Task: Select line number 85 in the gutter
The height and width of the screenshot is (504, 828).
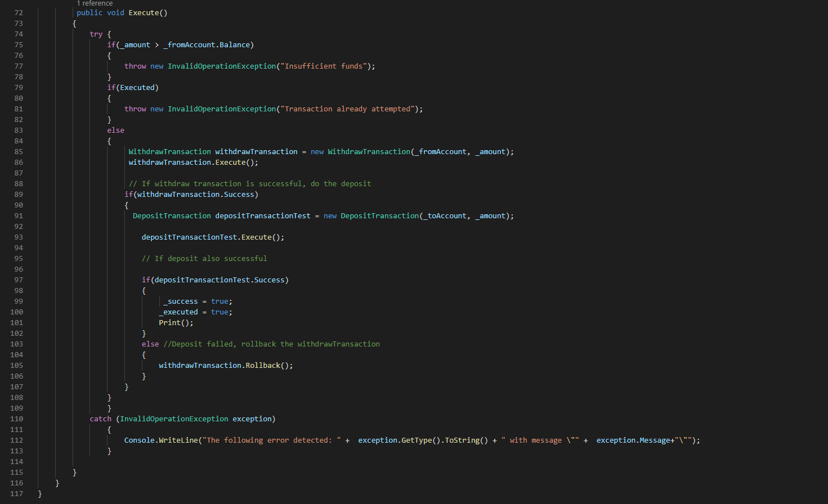Action: click(x=19, y=151)
